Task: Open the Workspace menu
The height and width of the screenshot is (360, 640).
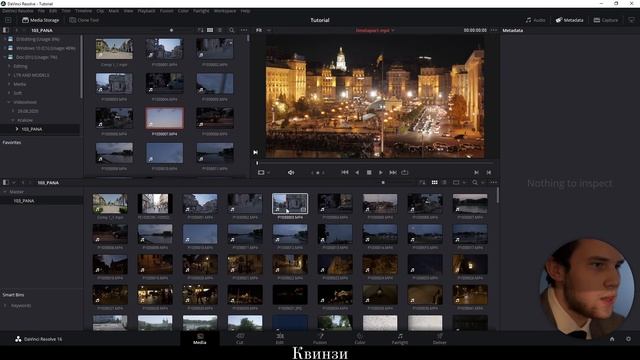Action: click(225, 11)
